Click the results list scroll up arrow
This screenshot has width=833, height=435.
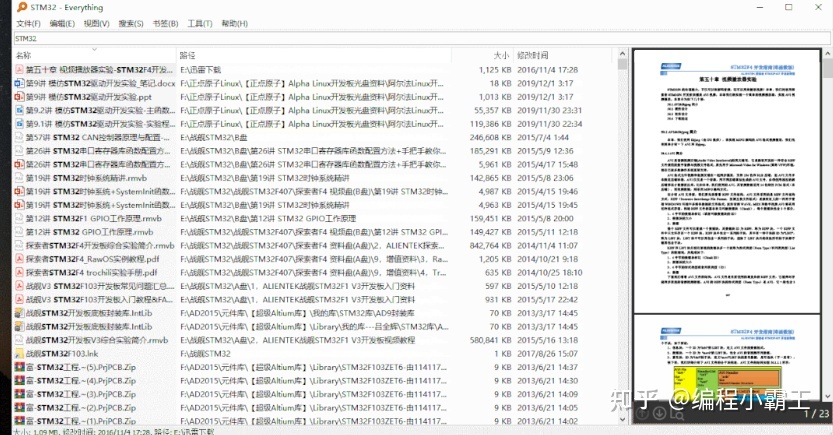click(x=622, y=54)
